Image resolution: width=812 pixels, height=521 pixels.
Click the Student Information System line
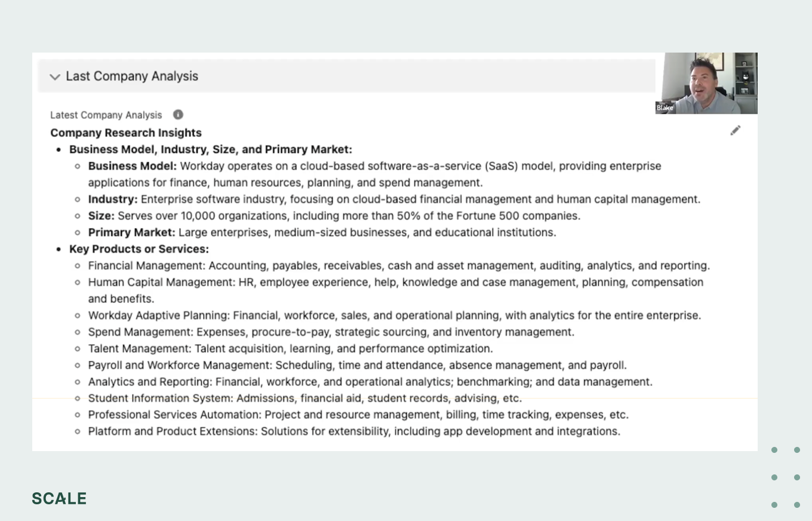304,399
